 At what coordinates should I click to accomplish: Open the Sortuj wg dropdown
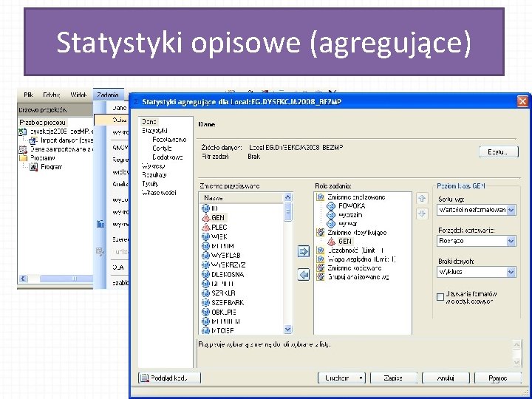click(x=511, y=210)
